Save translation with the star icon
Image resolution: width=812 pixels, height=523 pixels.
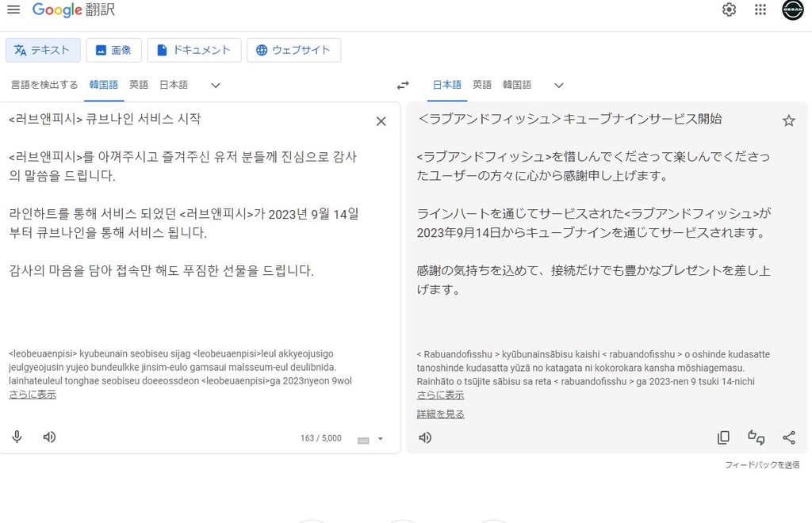(789, 121)
